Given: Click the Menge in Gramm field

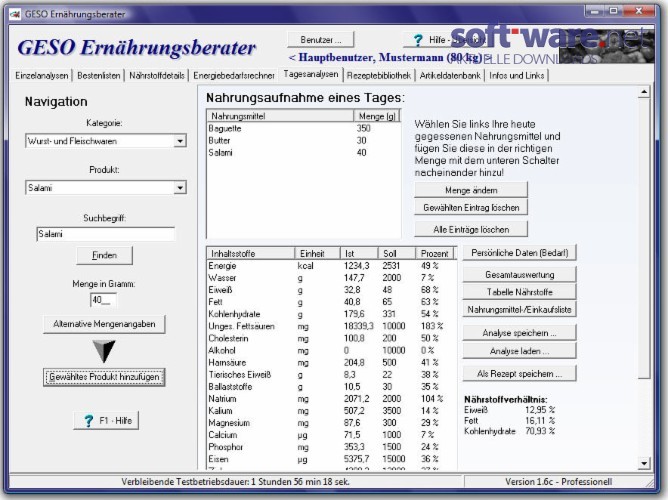Looking at the screenshot, I should point(103,300).
